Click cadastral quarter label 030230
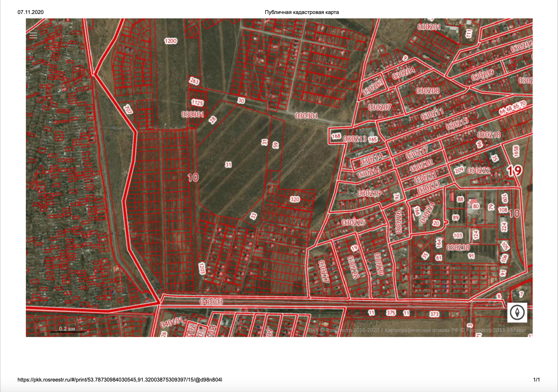Viewport: 558px width, 392px height. click(x=458, y=248)
